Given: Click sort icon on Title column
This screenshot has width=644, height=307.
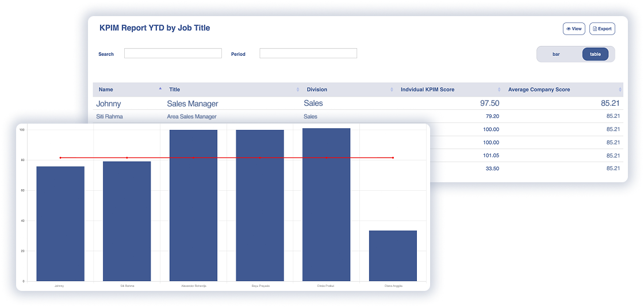Looking at the screenshot, I should (297, 90).
